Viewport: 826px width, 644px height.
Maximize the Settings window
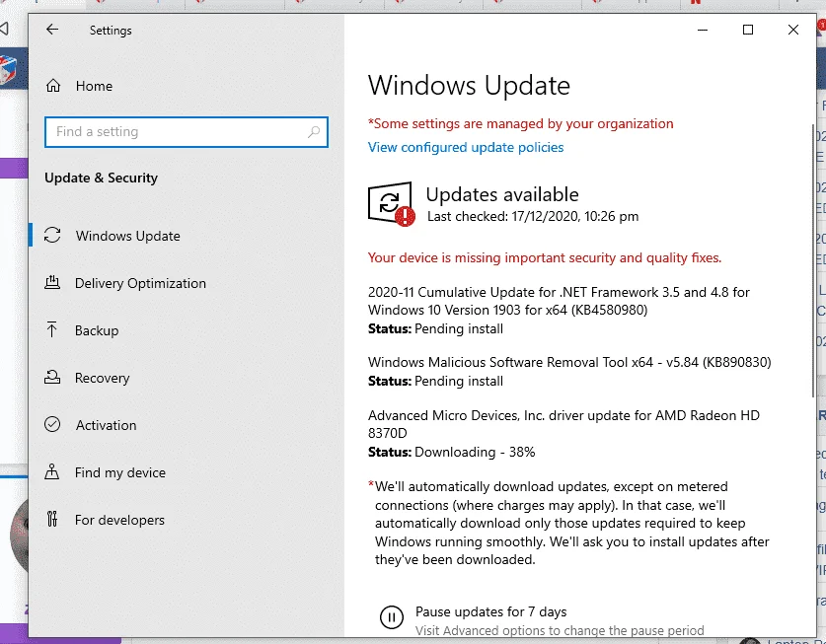pos(747,30)
